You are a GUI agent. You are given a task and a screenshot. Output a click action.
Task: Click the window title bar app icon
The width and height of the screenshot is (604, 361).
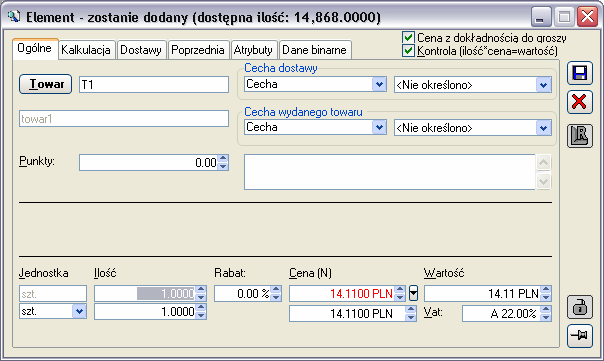pyautogui.click(x=14, y=17)
